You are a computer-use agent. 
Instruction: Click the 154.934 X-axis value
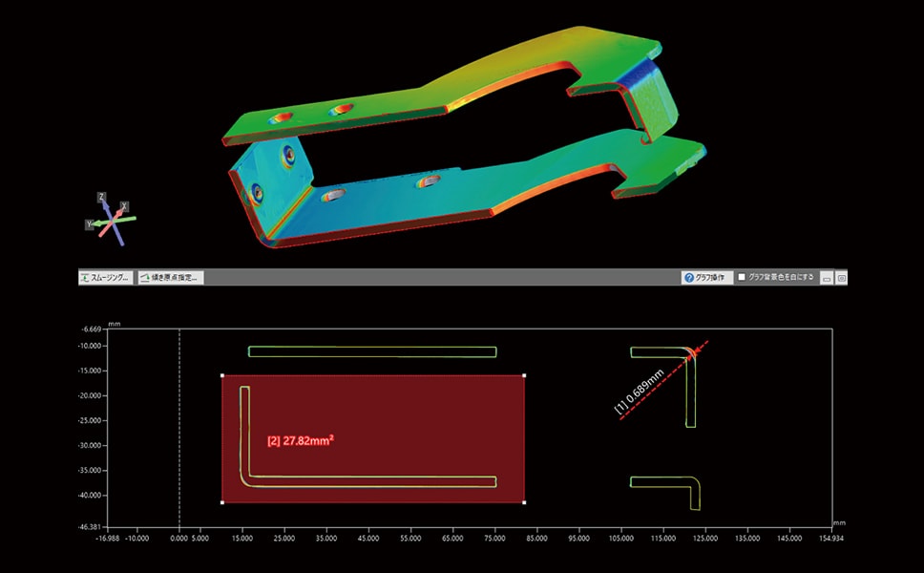[x=830, y=539]
